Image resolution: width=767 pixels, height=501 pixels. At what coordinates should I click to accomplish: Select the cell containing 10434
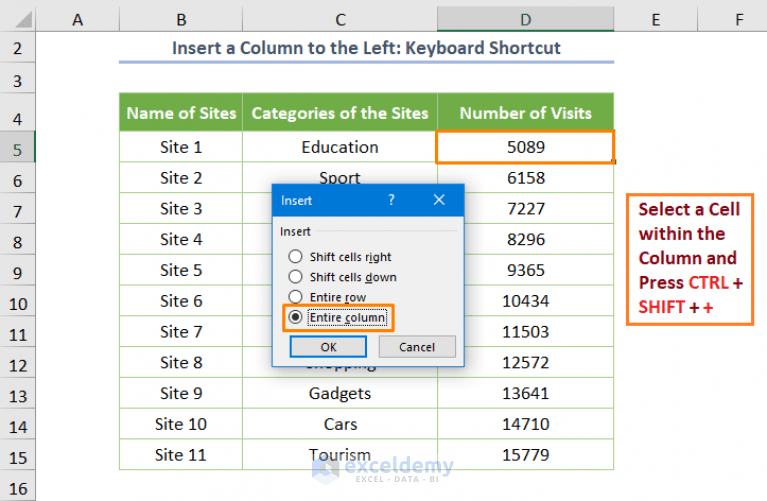(x=525, y=301)
